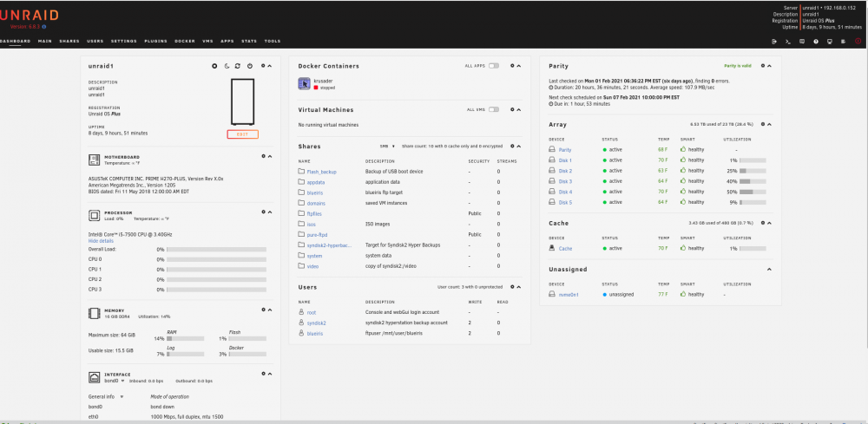The width and height of the screenshot is (868, 424).
Task: Open gear settings for Virtual Machines
Action: (x=513, y=109)
